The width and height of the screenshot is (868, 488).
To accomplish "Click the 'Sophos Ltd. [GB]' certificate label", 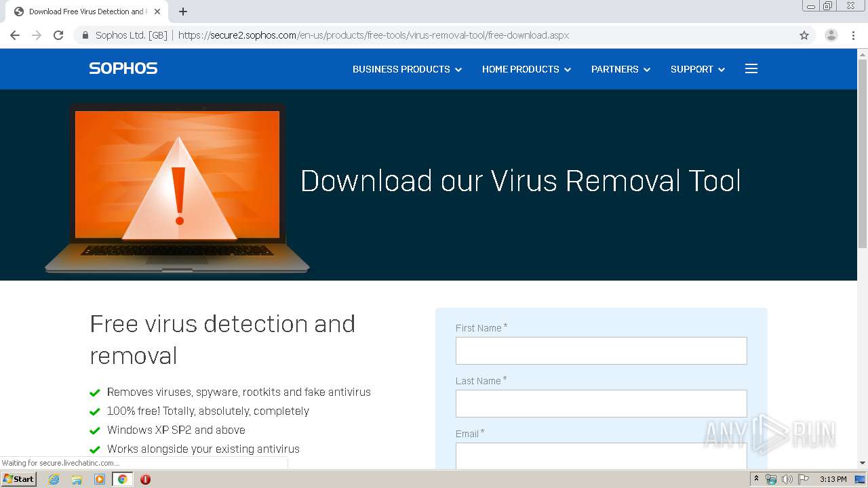I will tap(132, 35).
